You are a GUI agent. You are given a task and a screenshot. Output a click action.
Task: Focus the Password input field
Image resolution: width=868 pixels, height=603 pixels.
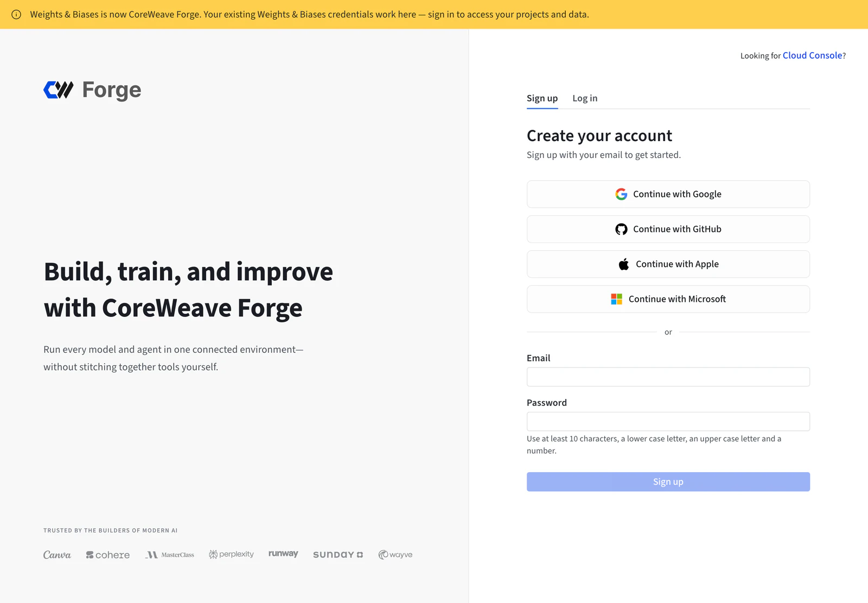(x=668, y=422)
